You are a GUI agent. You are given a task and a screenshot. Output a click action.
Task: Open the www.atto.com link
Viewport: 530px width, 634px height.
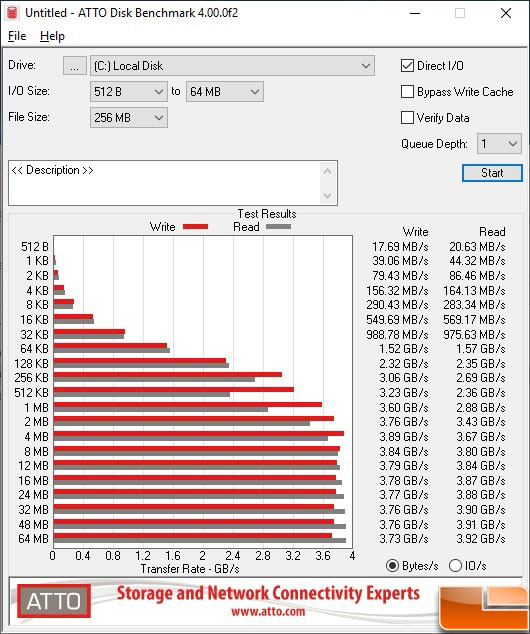268,611
